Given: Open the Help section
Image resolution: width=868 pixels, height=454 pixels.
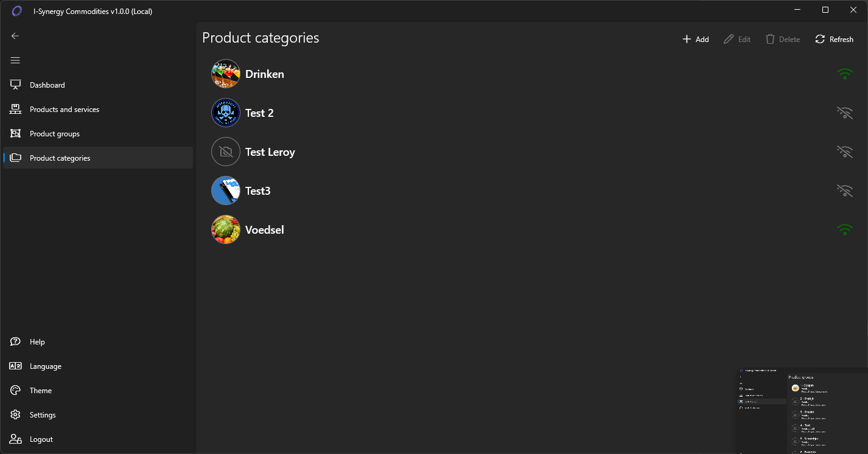Looking at the screenshot, I should tap(37, 342).
